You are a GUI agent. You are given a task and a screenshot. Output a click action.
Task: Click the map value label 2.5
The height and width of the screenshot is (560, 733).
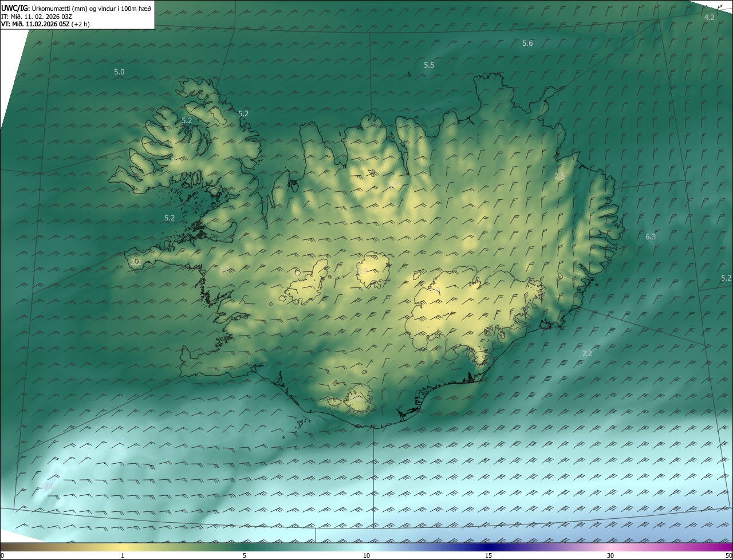pos(559,176)
